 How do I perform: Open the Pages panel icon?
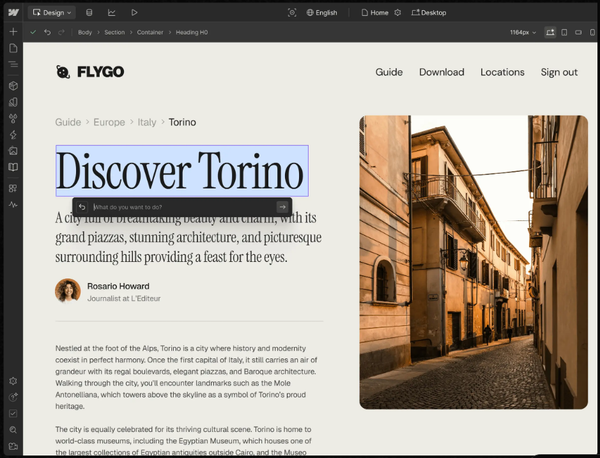[x=13, y=48]
